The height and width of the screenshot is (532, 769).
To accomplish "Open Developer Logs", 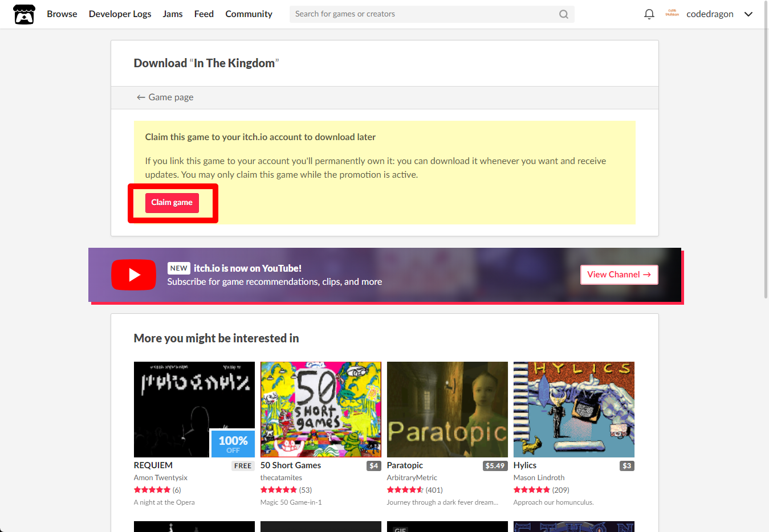I will coord(120,14).
